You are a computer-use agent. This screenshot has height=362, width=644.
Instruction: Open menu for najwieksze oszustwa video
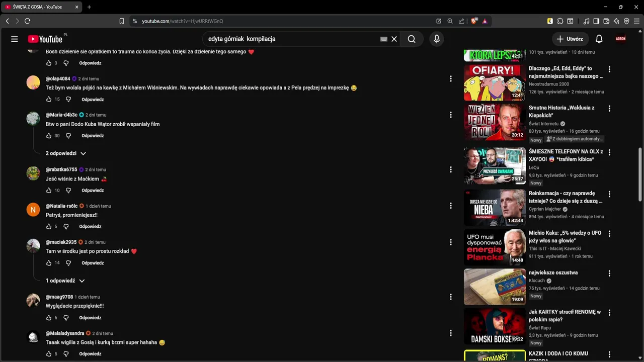point(609,274)
